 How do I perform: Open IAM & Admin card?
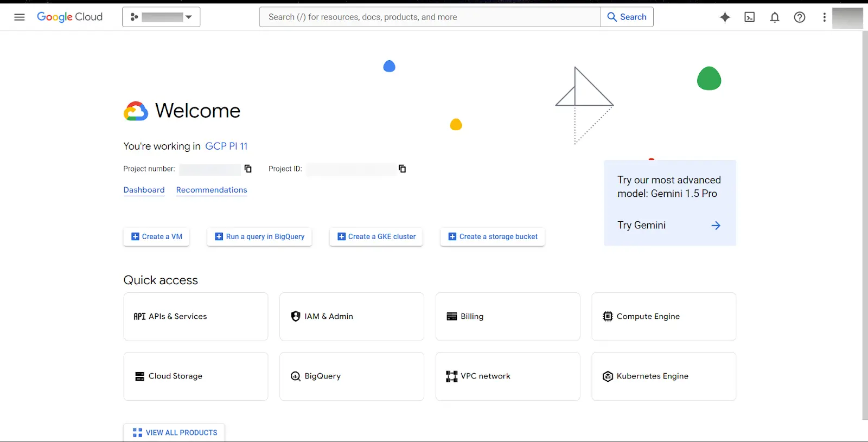click(352, 317)
